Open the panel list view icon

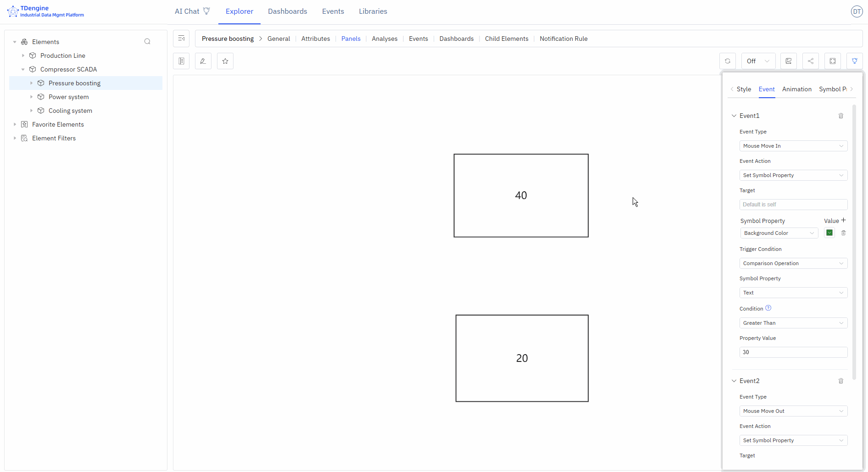(181, 61)
